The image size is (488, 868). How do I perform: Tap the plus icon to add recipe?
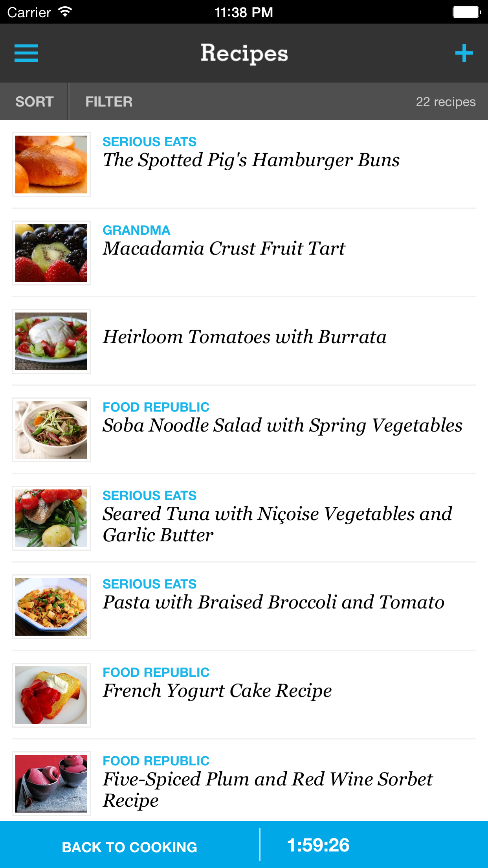464,53
